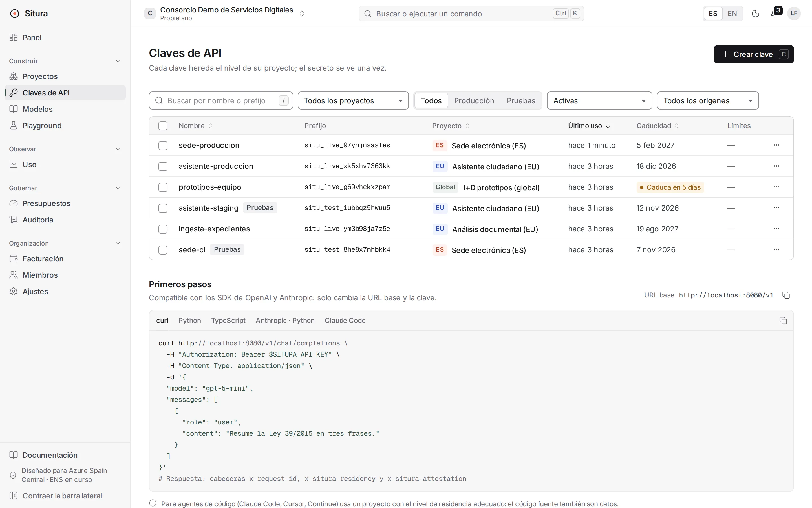
Task: Open the Activas status dropdown
Action: pos(599,100)
